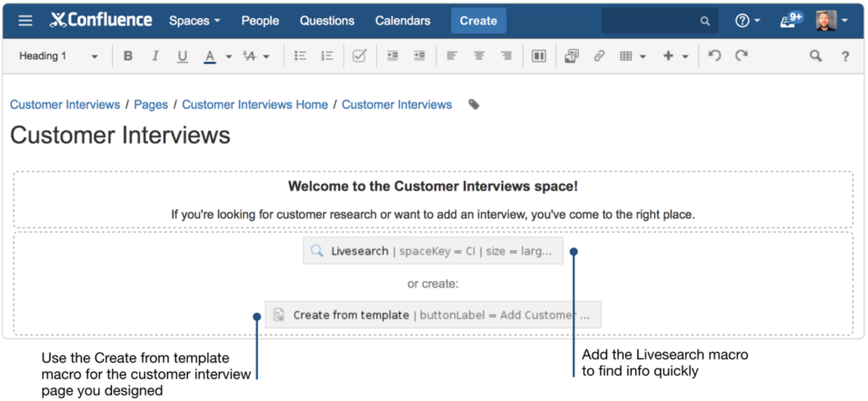Click the welcome heading text in the panel
Image resolution: width=868 pixels, height=401 pixels.
point(433,186)
